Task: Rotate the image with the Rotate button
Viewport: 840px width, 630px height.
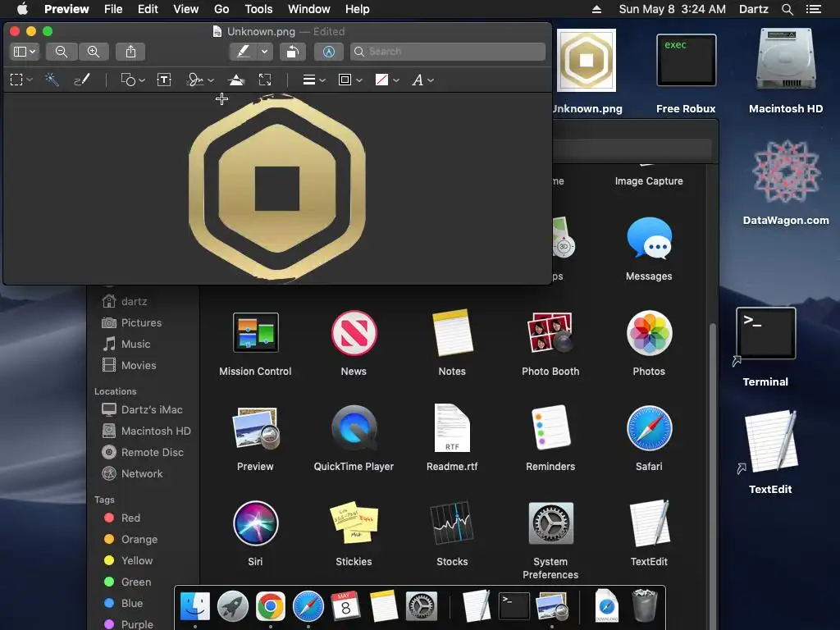Action: 292,52
